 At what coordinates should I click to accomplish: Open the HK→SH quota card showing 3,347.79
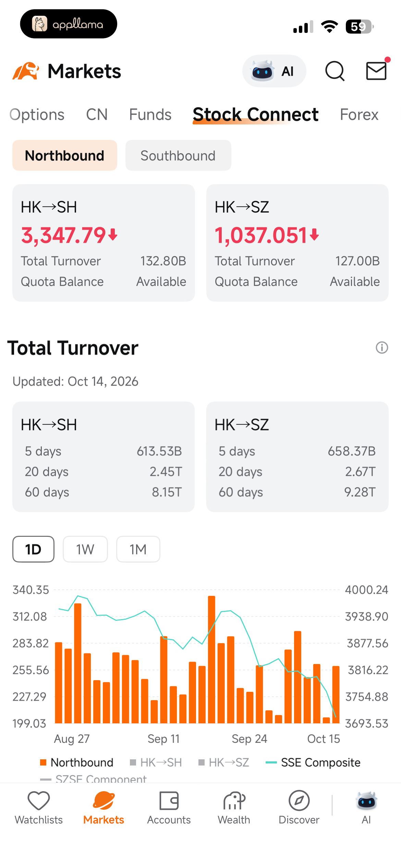(104, 243)
